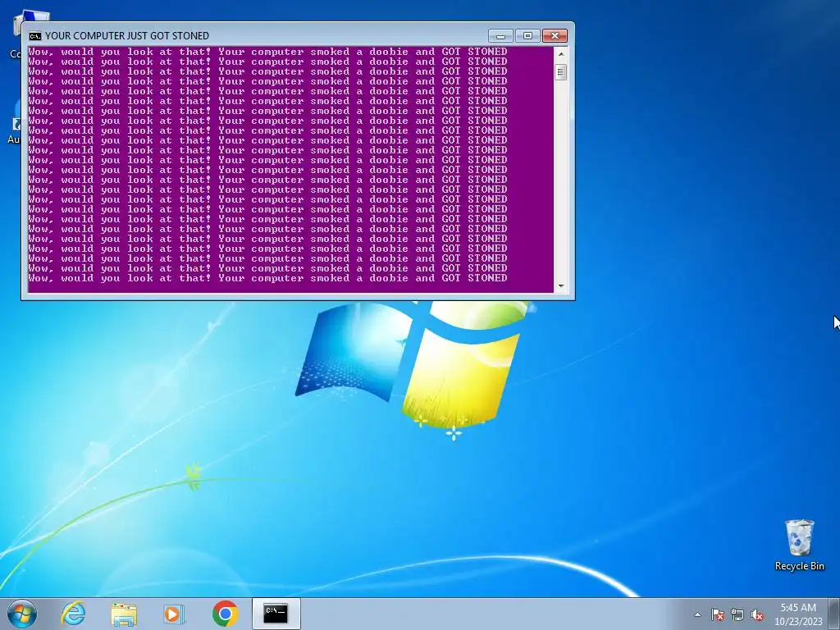Open the network status tray icon
The width and height of the screenshot is (840, 630).
[x=737, y=614]
